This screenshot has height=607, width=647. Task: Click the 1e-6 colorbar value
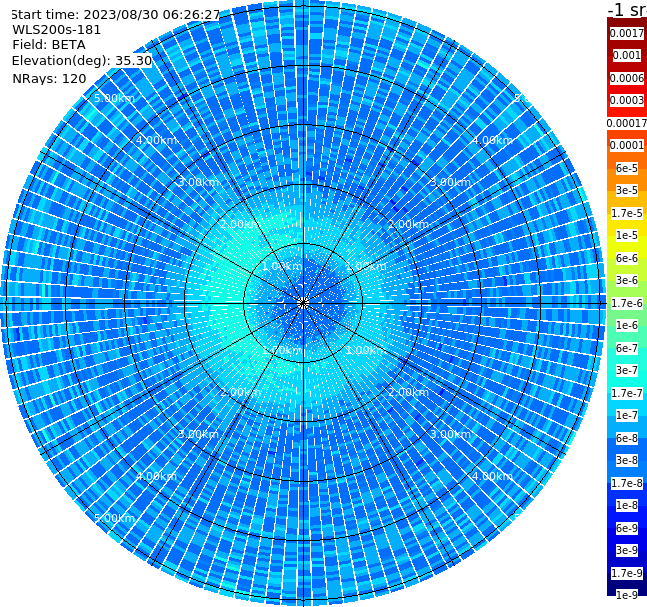pos(627,325)
